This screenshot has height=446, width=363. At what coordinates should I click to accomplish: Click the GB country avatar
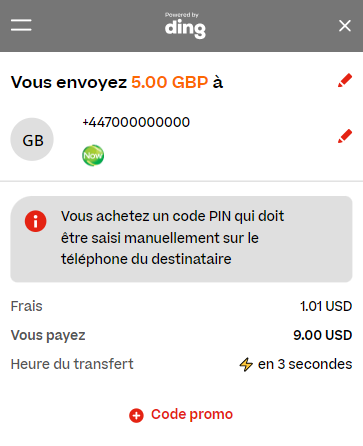click(x=32, y=139)
